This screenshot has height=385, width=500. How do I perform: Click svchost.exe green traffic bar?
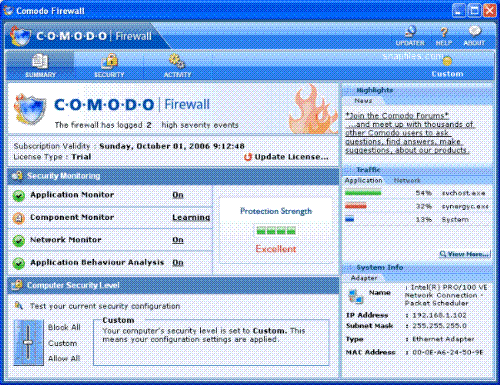(x=363, y=193)
